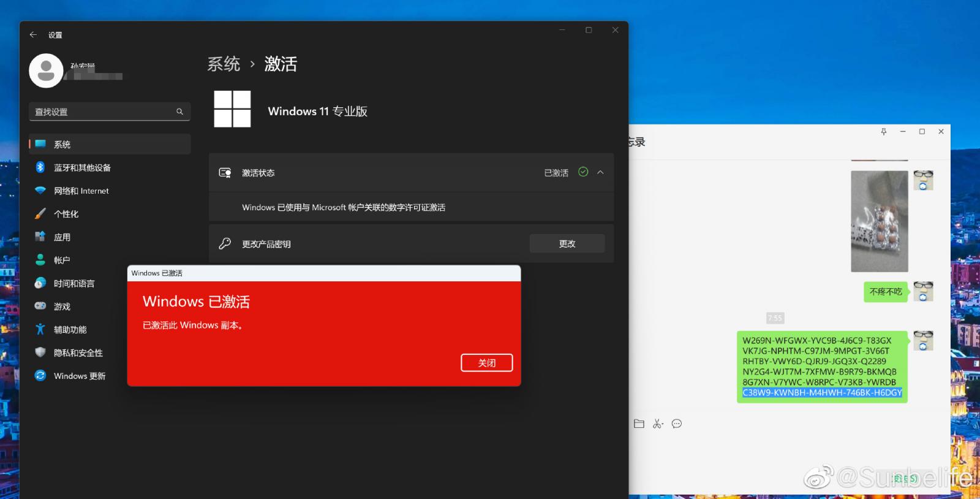Open the photo thumbnail in chat window
Viewport: 980px width, 499px height.
(x=880, y=221)
